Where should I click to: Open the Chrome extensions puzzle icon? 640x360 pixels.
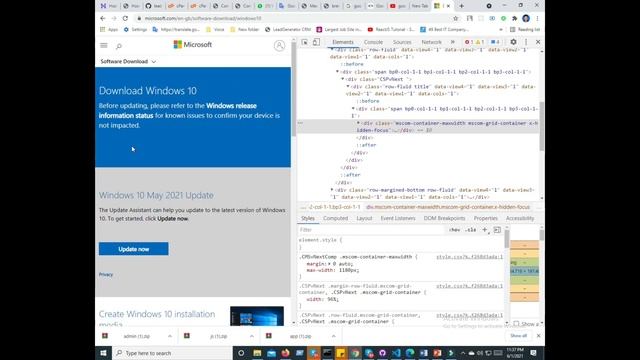tap(514, 18)
